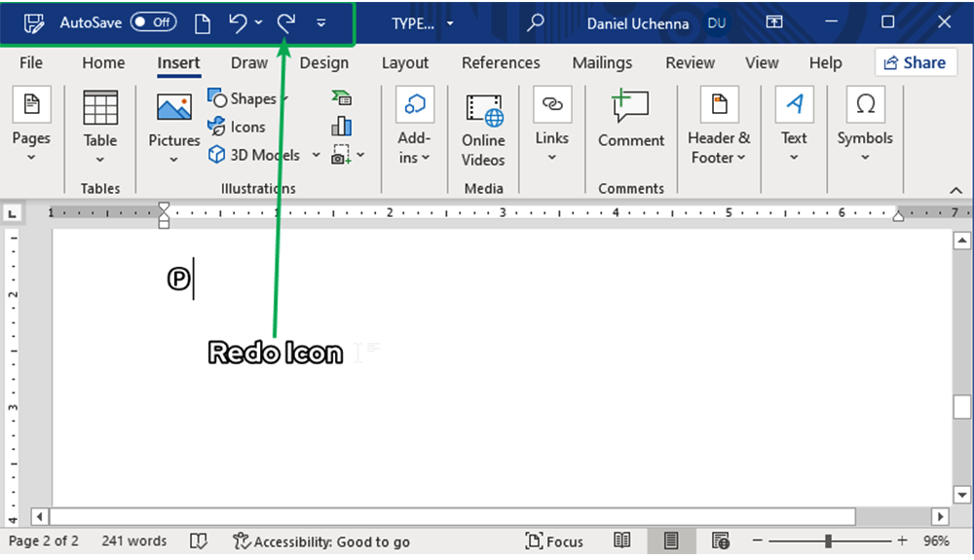The height and width of the screenshot is (560, 974).
Task: Add a new Comment
Action: click(631, 120)
